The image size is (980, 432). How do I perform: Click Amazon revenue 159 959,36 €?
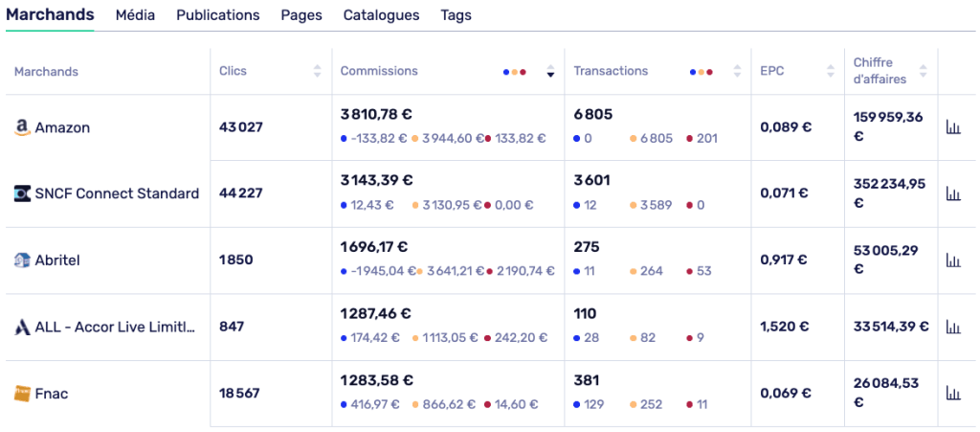coord(888,126)
